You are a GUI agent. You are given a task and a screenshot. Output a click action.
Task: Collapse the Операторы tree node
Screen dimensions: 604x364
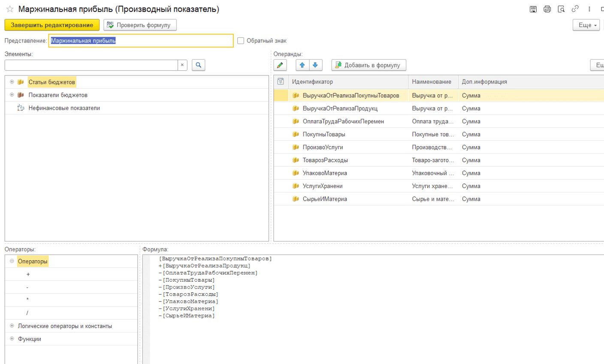[x=12, y=261]
